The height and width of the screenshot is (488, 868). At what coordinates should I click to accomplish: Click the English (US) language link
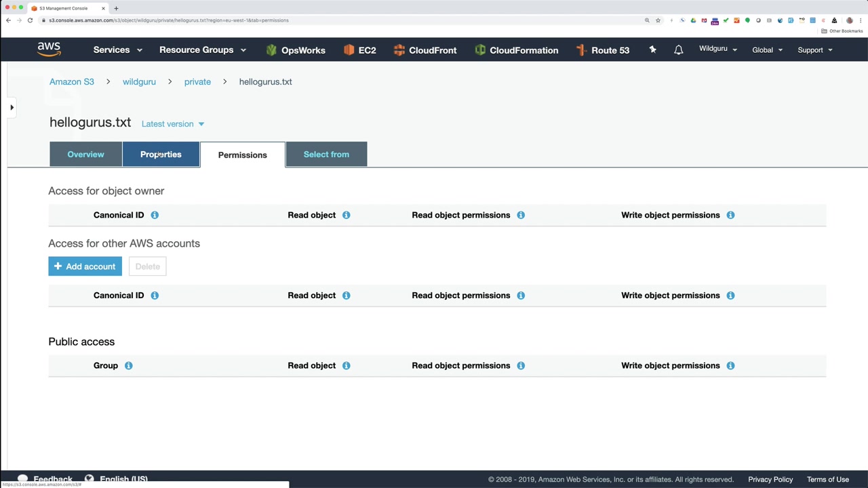[123, 479]
